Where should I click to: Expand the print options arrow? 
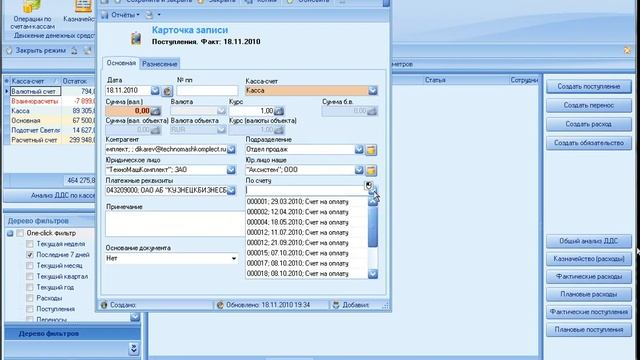[159, 15]
